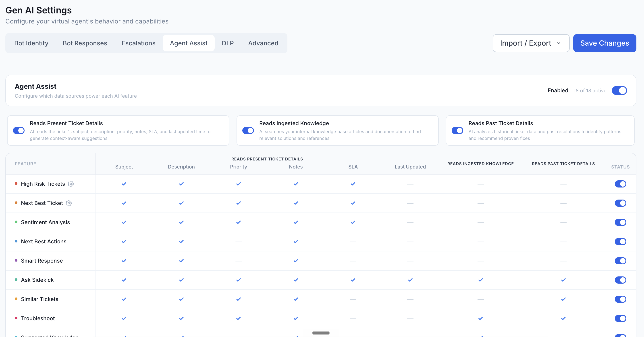Disable Sentiment Analysis status toggle
The height and width of the screenshot is (337, 644).
tap(620, 222)
